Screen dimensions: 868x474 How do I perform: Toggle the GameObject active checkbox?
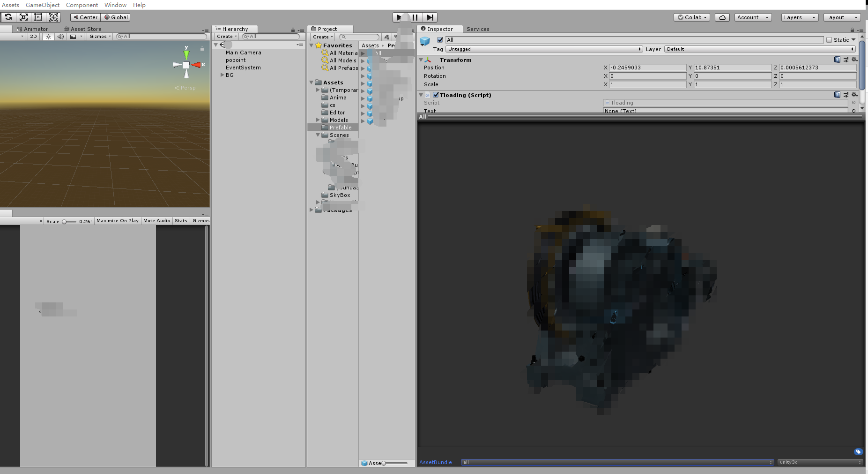coord(440,40)
